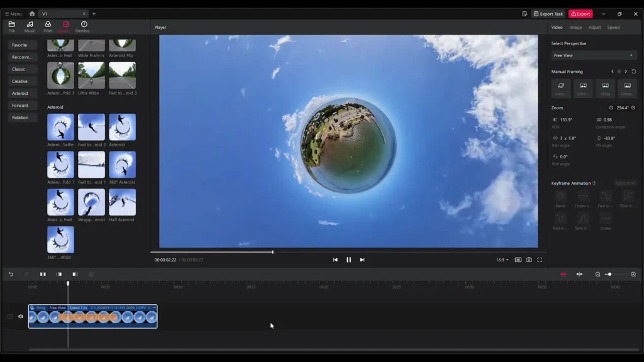Click the next keyframe chevron in Manual Framing
The height and width of the screenshot is (362, 644).
point(626,71)
